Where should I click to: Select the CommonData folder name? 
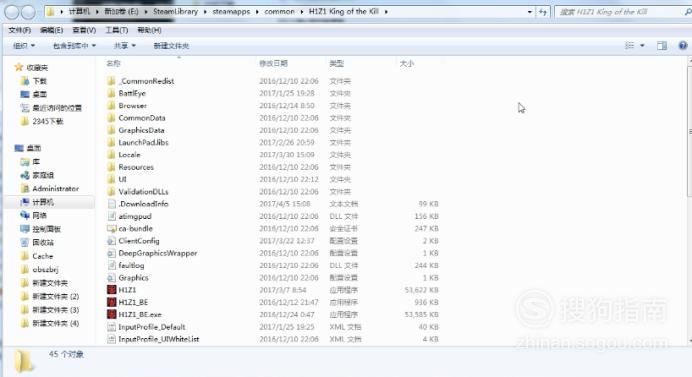(142, 118)
